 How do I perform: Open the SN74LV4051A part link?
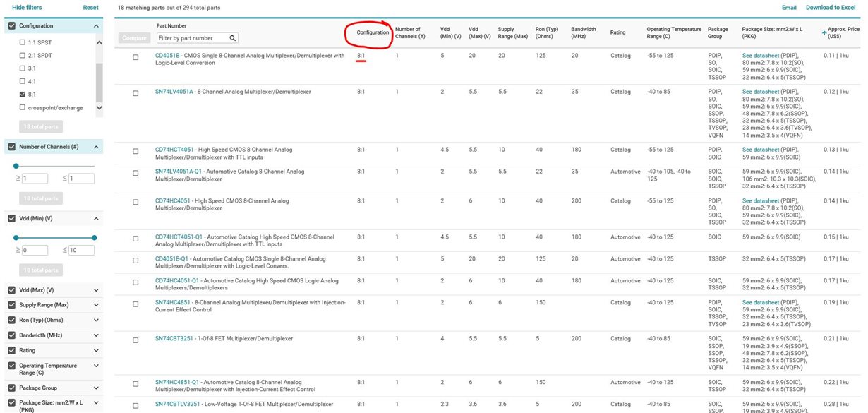pyautogui.click(x=174, y=92)
